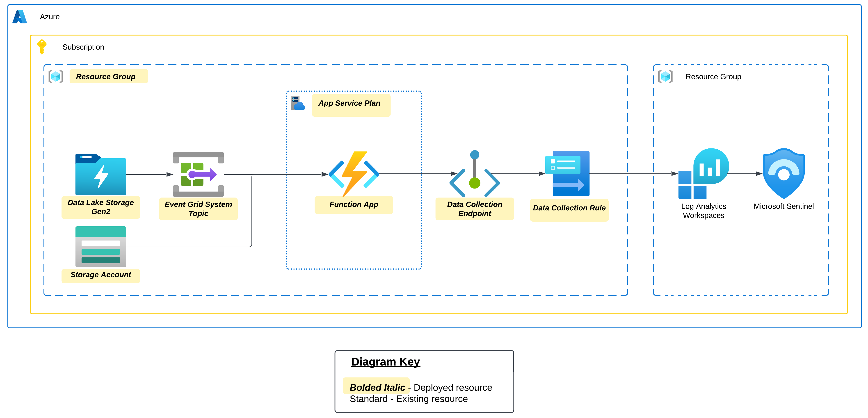
Task: Click the 'Storage Account' label
Action: click(101, 275)
